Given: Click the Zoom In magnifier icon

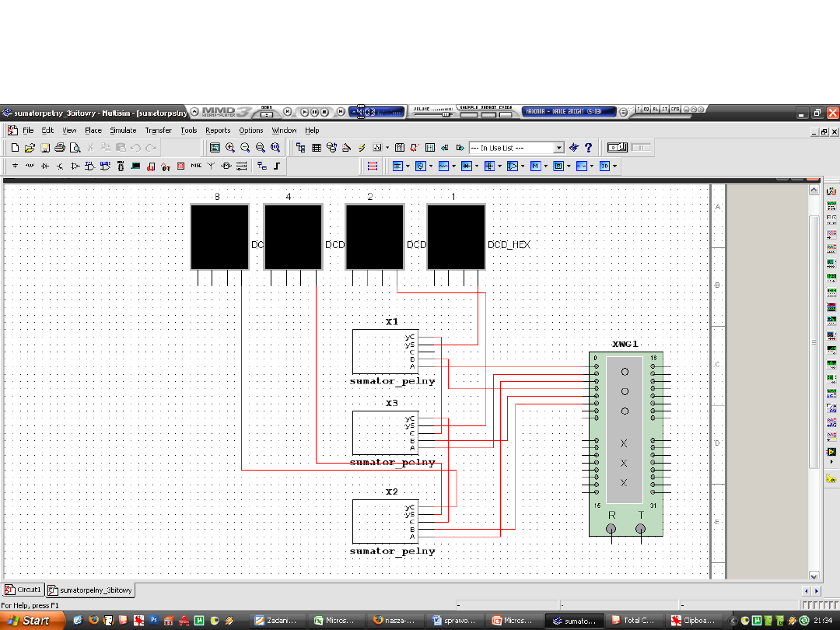Looking at the screenshot, I should pyautogui.click(x=230, y=147).
